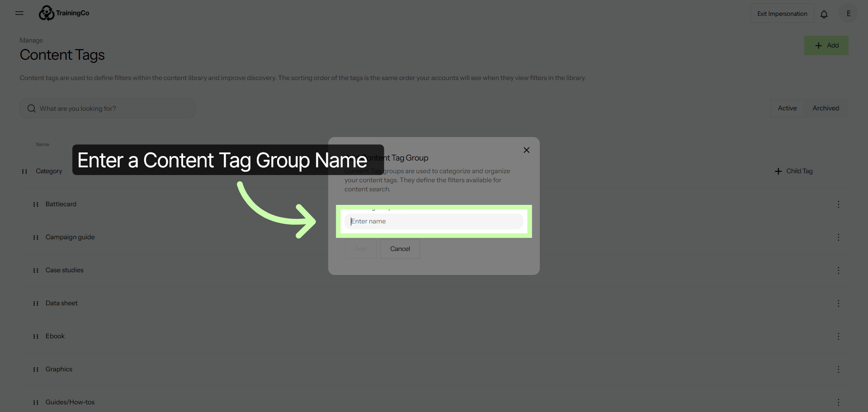Grab the drag handle for Category
The height and width of the screenshot is (412, 868).
pos(24,171)
